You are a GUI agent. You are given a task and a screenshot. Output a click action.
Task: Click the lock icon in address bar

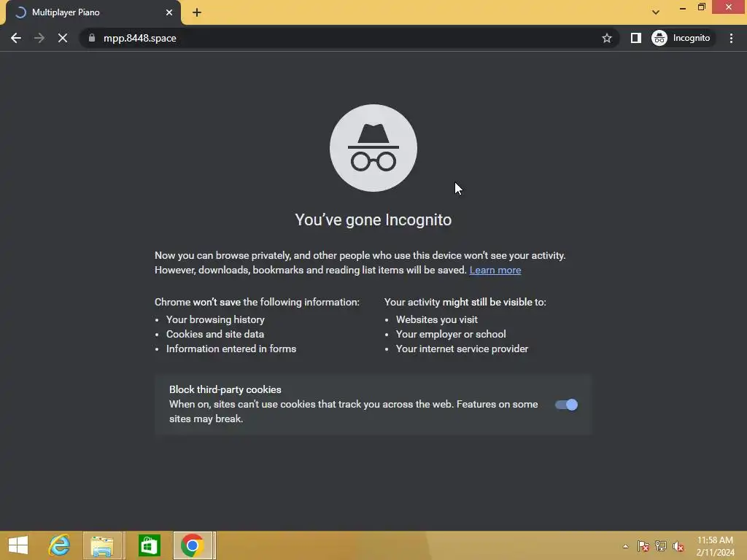coord(92,38)
